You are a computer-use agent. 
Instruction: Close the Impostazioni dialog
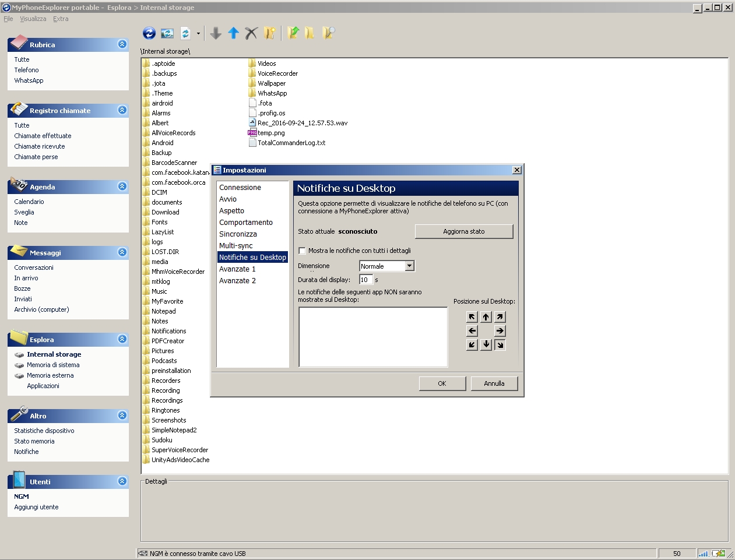(x=516, y=170)
